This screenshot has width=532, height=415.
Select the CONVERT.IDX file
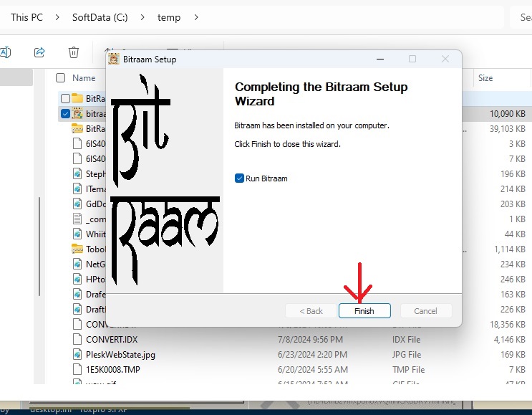[112, 339]
